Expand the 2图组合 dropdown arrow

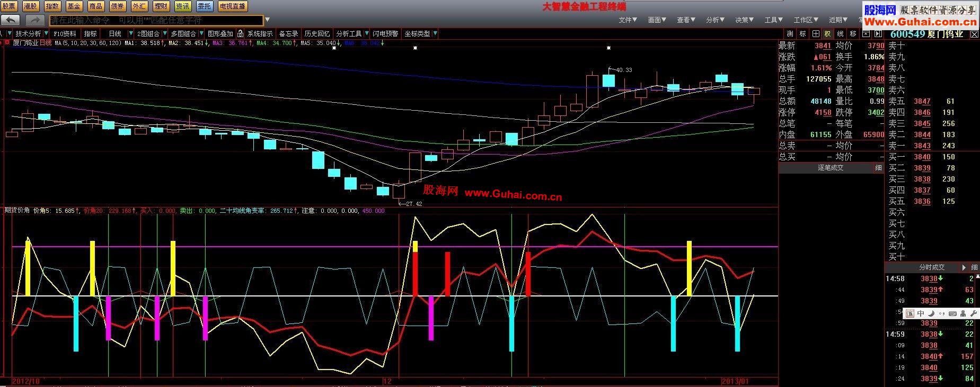click(165, 33)
